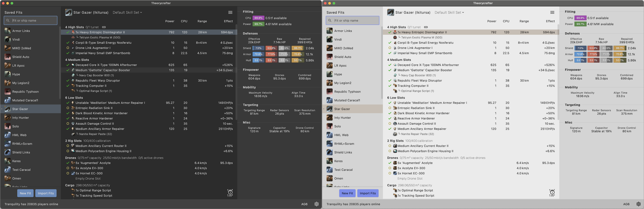The height and width of the screenshot is (209, 644).
Task: Click the New Fit button
Action: (25, 193)
